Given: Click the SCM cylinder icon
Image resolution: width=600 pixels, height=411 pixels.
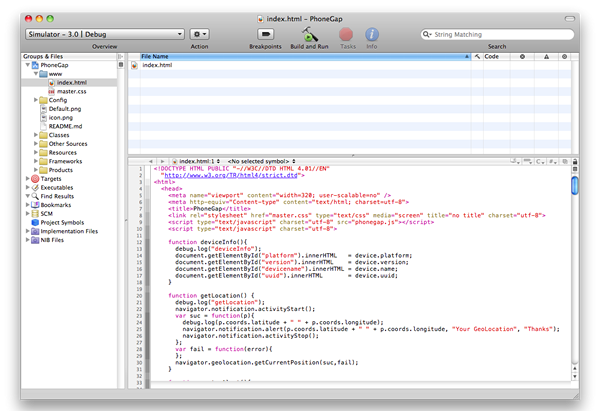Looking at the screenshot, I should 35,214.
